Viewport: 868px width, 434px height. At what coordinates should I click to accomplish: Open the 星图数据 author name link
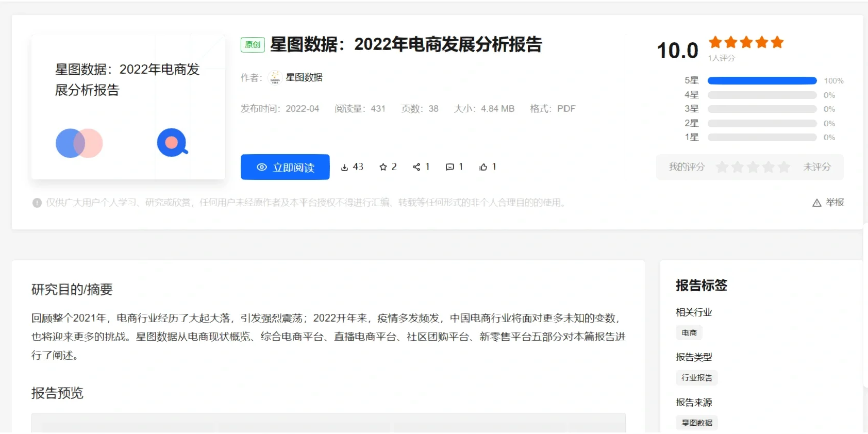pos(304,77)
